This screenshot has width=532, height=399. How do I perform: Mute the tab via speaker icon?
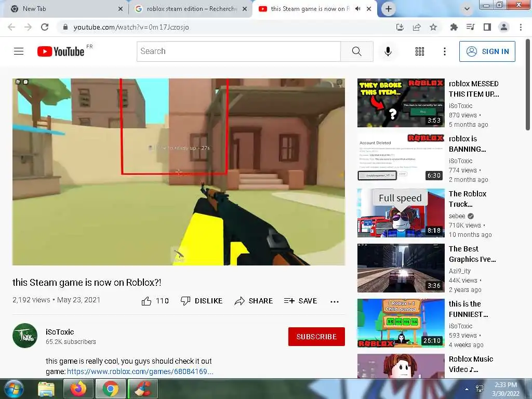357,9
